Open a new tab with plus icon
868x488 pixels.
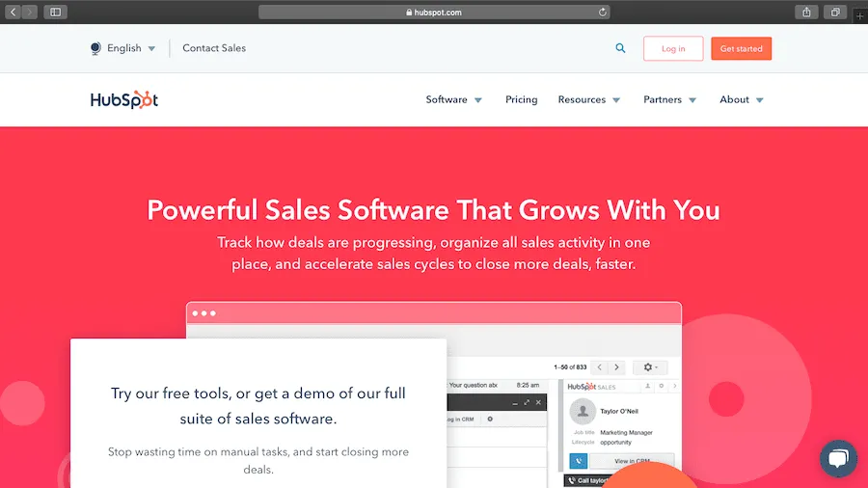click(859, 15)
